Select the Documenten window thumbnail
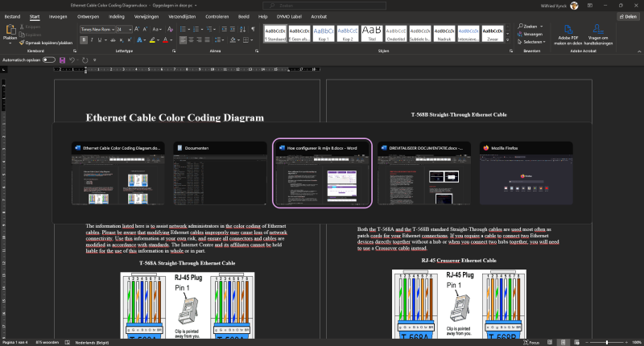The height and width of the screenshot is (346, 644). [220, 173]
